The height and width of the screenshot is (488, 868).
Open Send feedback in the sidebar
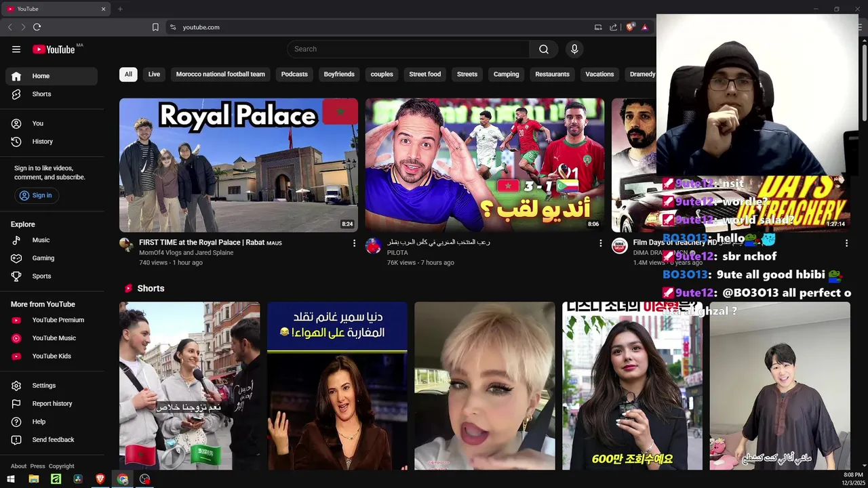click(52, 440)
